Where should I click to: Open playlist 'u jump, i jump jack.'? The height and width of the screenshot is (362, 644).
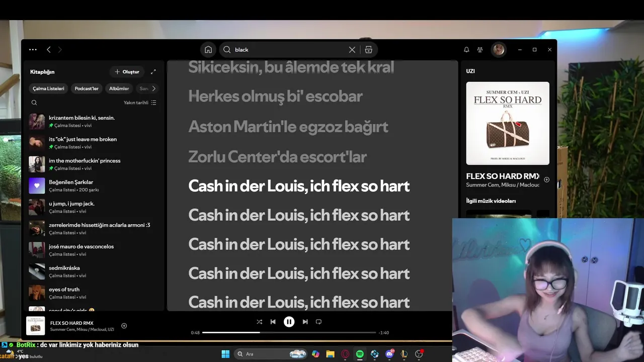point(94,207)
